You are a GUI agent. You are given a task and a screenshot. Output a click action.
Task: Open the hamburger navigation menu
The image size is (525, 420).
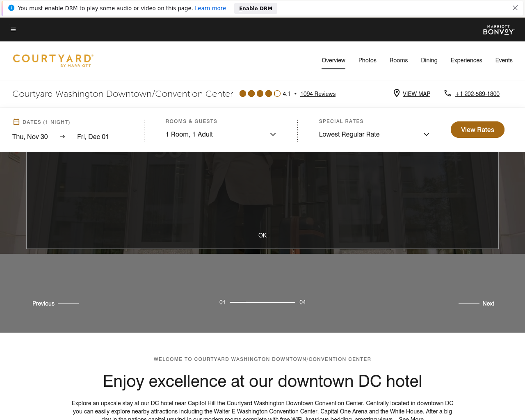13,30
